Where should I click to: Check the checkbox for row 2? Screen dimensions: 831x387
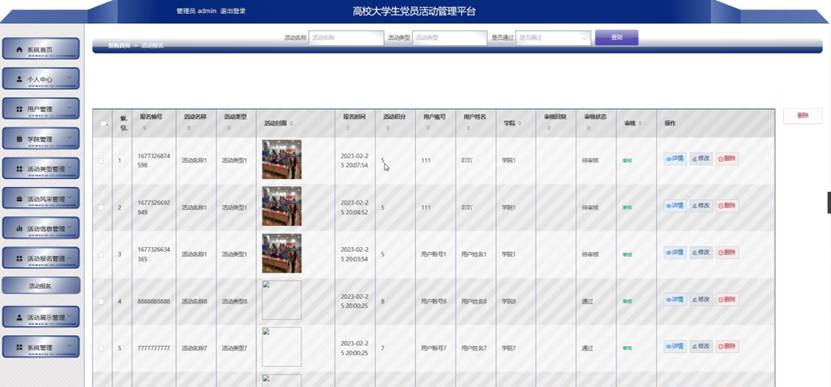(102, 207)
